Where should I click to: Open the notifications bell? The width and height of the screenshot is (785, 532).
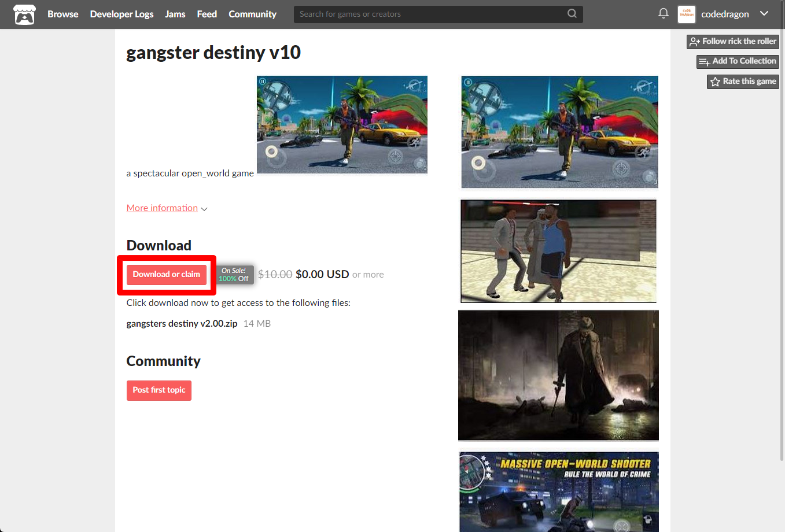coord(664,13)
